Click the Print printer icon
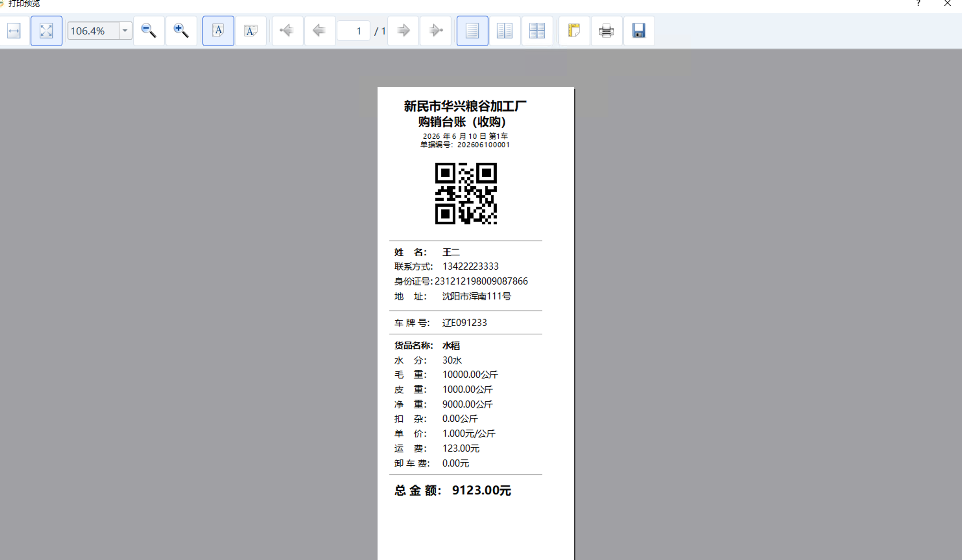The image size is (962, 560). point(607,31)
